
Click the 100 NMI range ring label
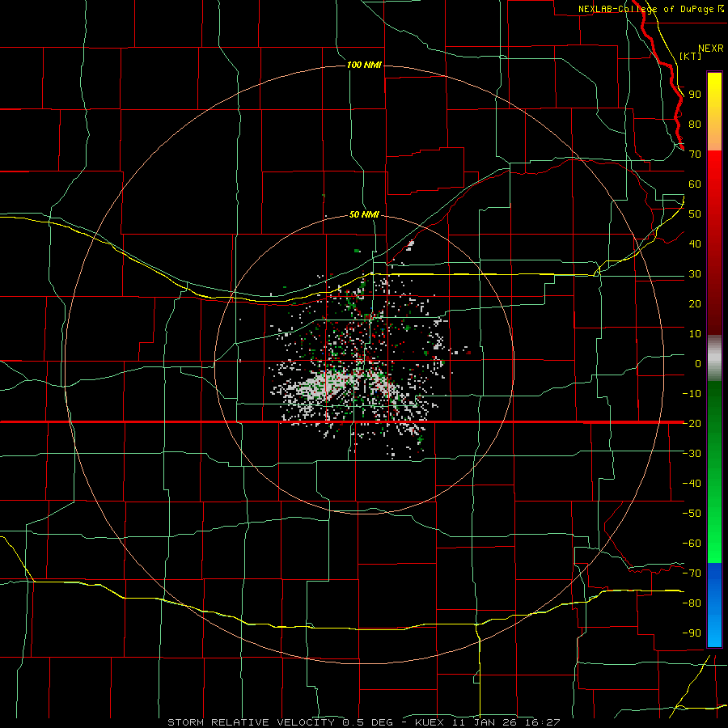pos(364,65)
